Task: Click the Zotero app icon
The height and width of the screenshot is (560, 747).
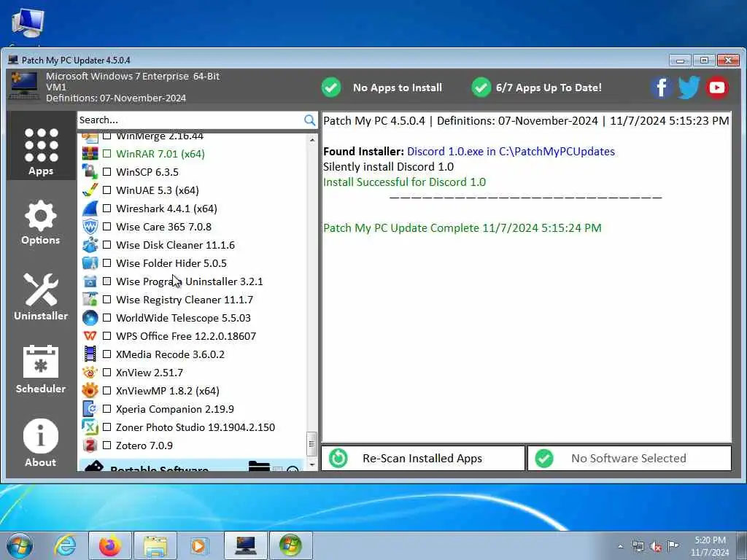Action: (90, 446)
